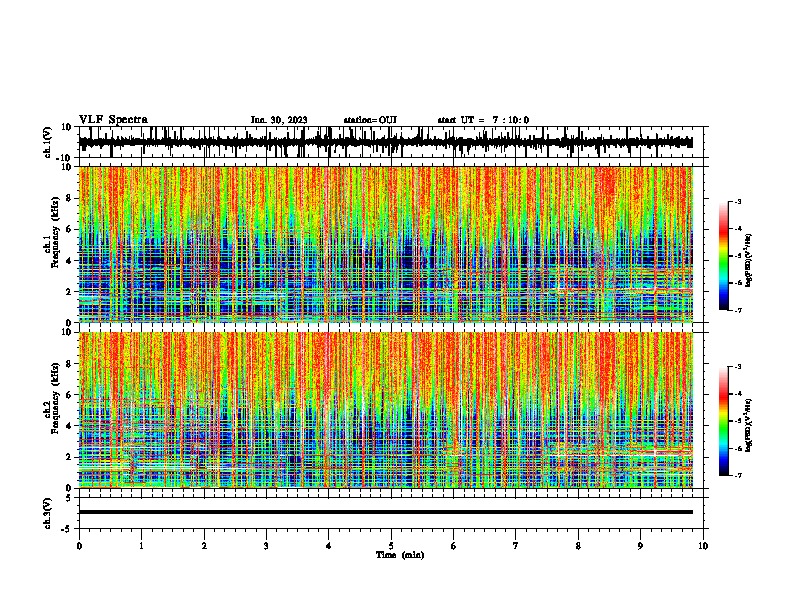This screenshot has width=792, height=612.
Task: Click the ch.3 flat voltage trace
Action: tap(386, 512)
